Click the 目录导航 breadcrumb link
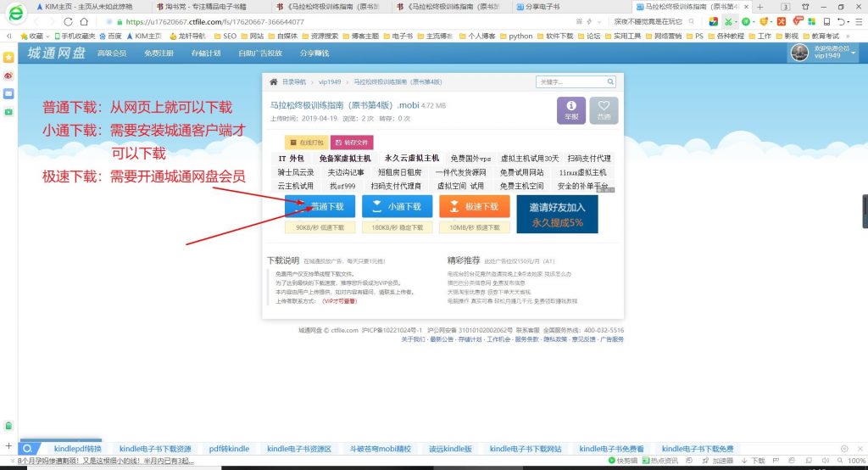Image resolution: width=868 pixels, height=470 pixels. tap(294, 81)
